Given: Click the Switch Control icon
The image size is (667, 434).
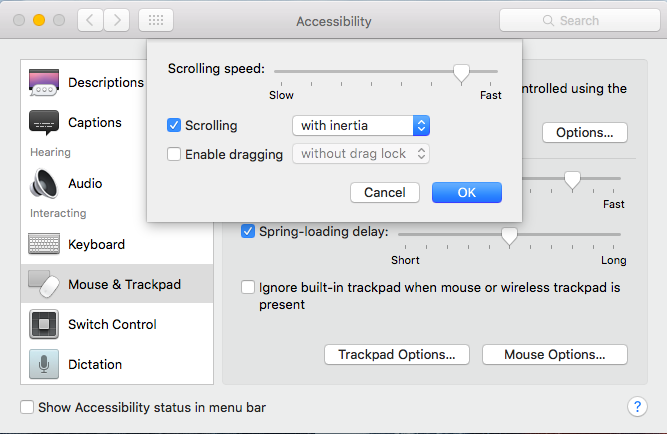Looking at the screenshot, I should 44,324.
